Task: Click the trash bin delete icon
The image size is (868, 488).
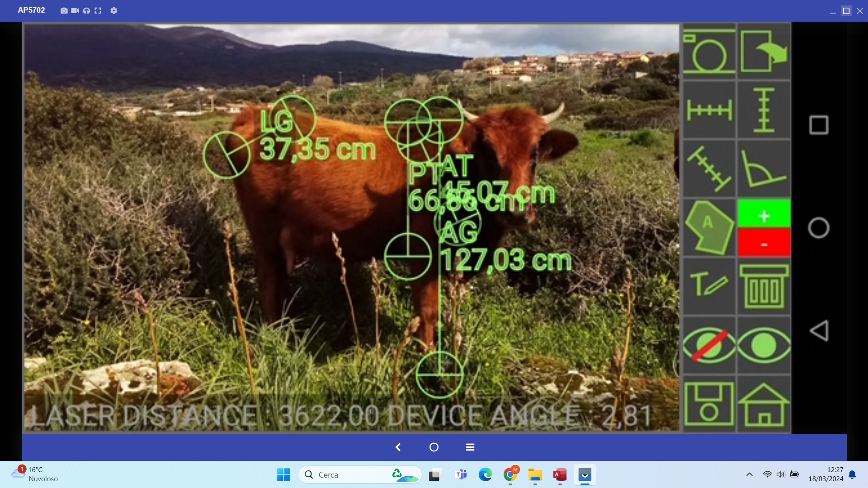Action: click(x=764, y=286)
